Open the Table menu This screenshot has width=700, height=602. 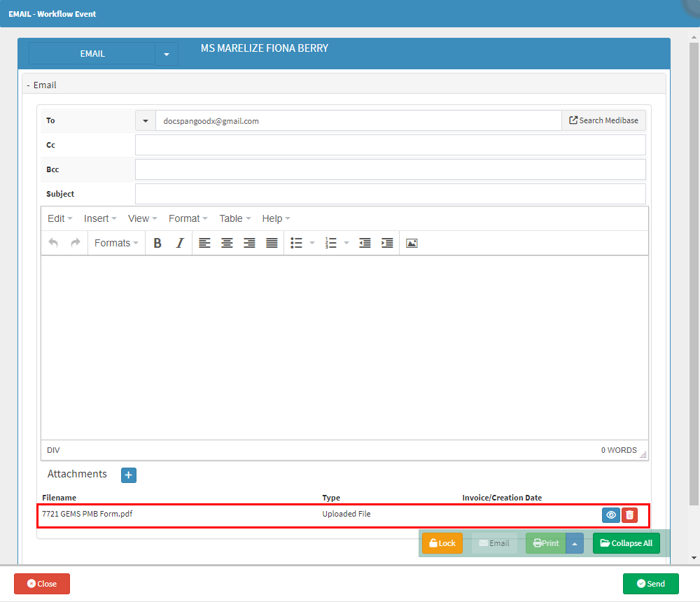[234, 218]
